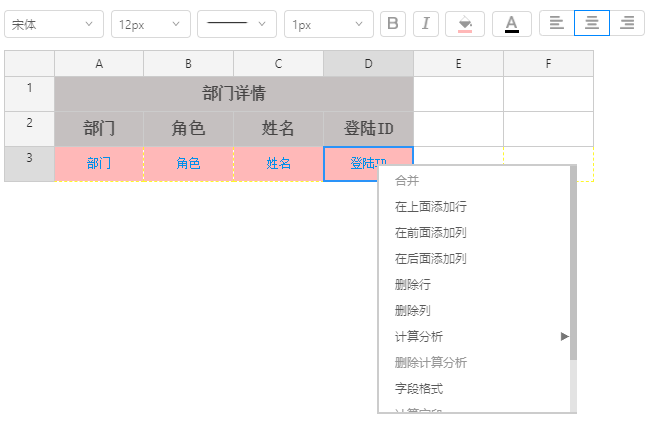
Task: Open the 宋体 font family dropdown
Action: pos(54,24)
